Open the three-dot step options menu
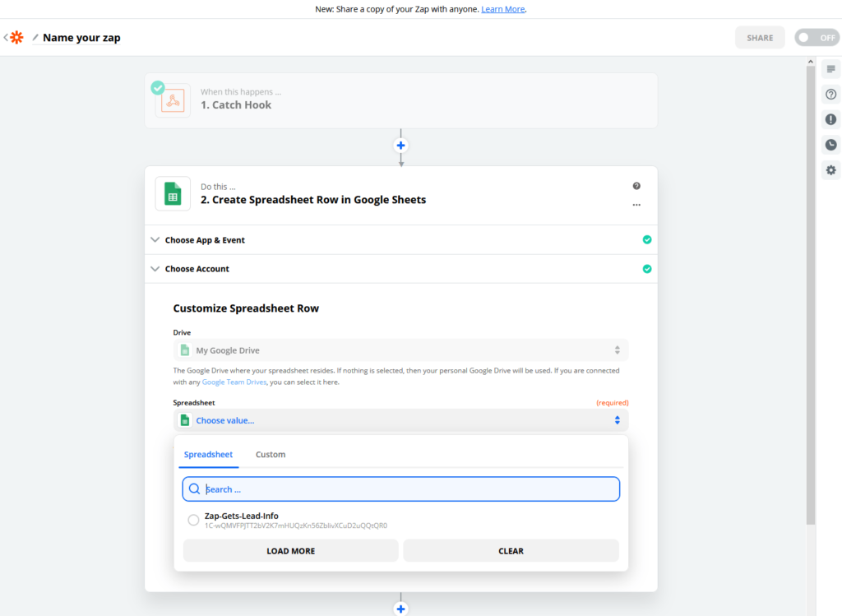Viewport: 842px width, 616px height. pyautogui.click(x=636, y=205)
